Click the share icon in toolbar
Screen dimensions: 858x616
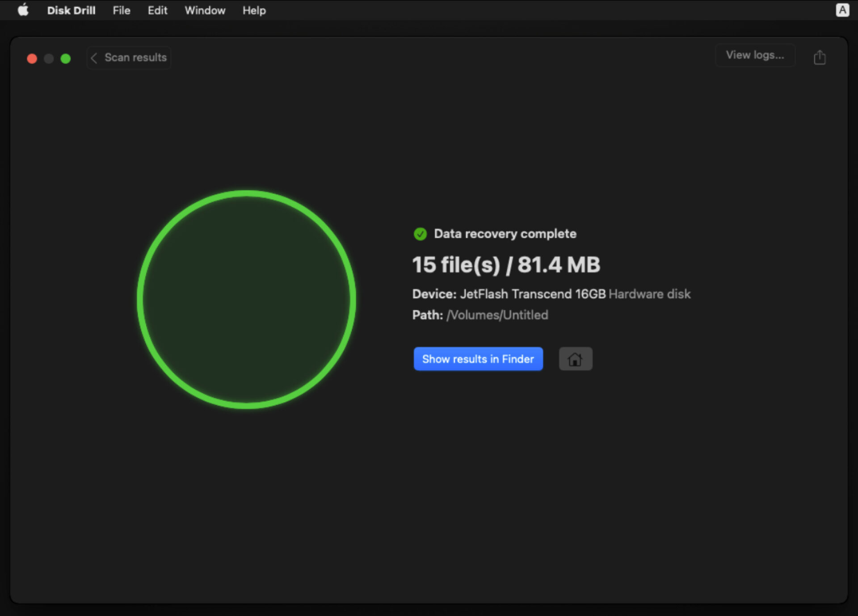tap(819, 57)
